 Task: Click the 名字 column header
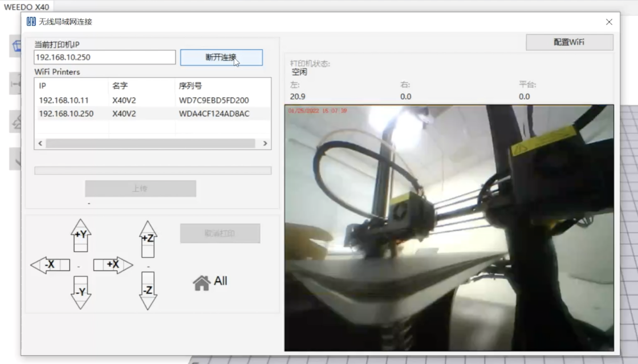120,86
